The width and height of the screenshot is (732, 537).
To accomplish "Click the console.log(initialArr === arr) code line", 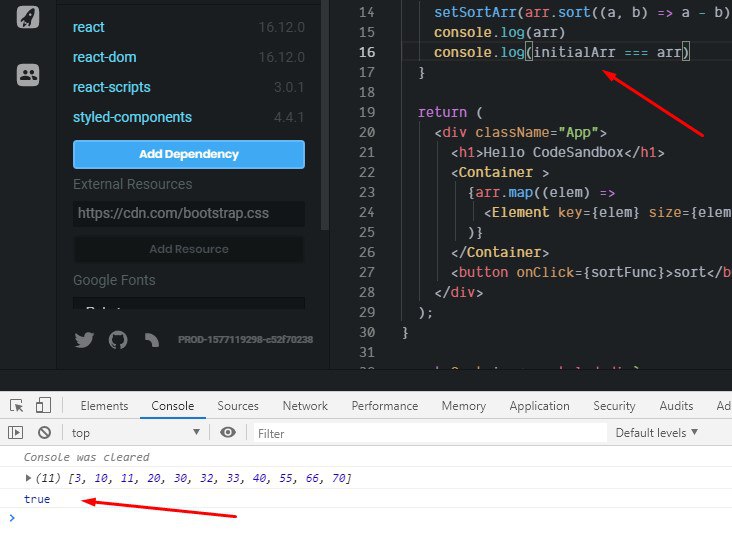I will click(562, 52).
